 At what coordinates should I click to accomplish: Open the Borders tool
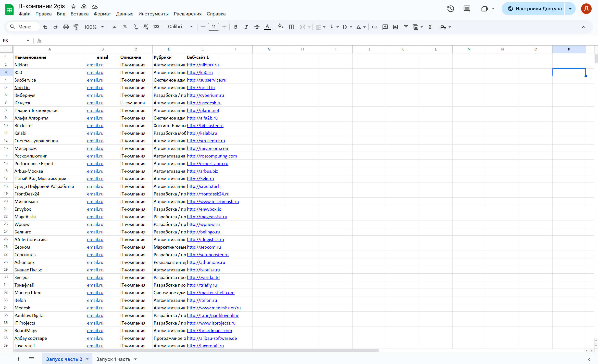pyautogui.click(x=291, y=27)
